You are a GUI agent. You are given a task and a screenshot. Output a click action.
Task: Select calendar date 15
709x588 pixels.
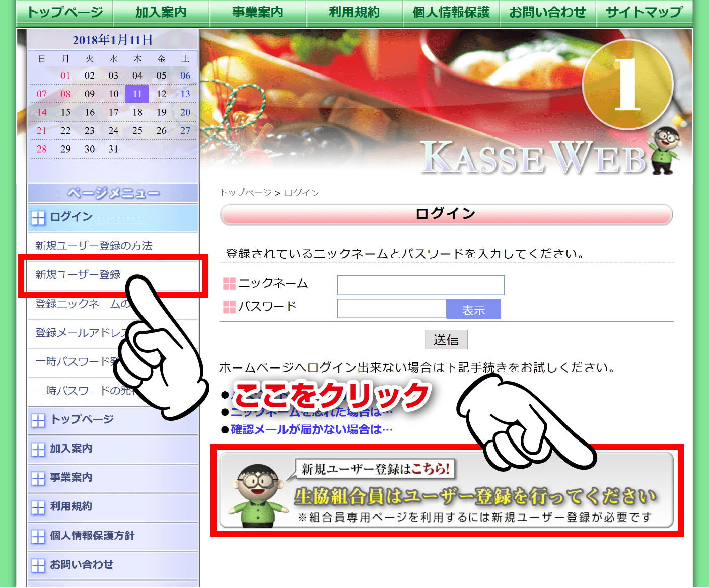click(65, 112)
